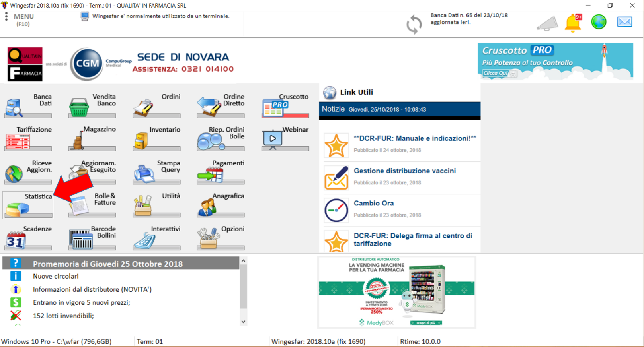Open Vendita Banco basket icon

79,107
